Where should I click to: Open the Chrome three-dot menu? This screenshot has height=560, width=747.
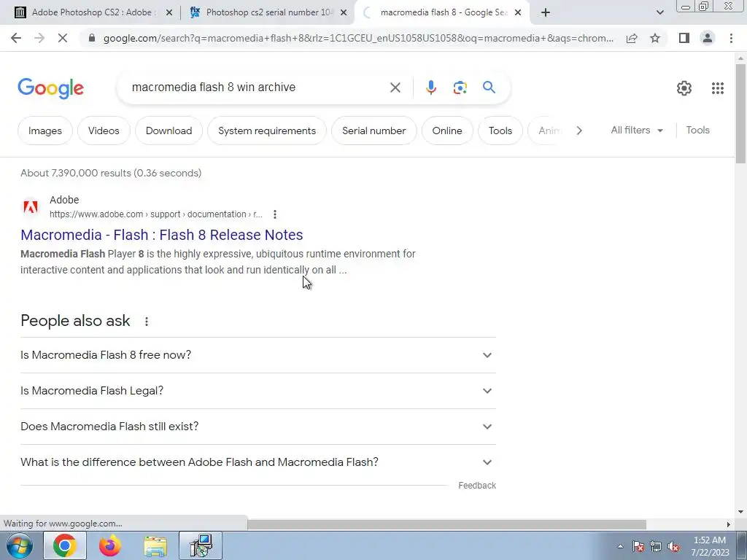[731, 38]
